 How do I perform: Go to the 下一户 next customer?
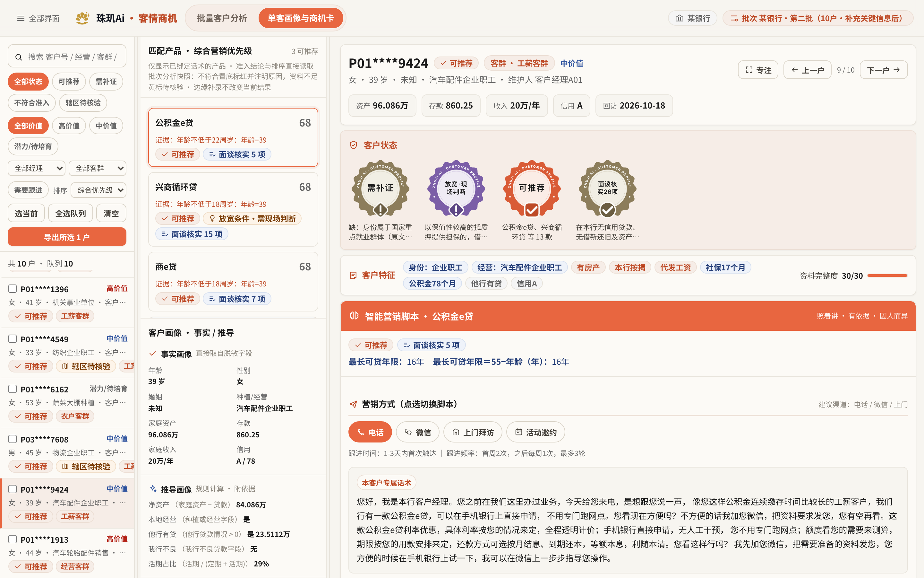click(x=884, y=70)
